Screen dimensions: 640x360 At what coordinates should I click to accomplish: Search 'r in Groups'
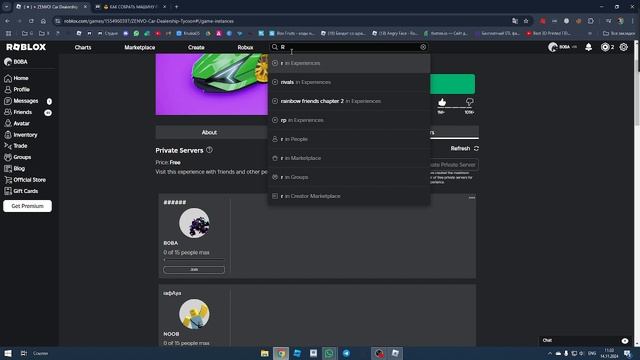coord(349,177)
